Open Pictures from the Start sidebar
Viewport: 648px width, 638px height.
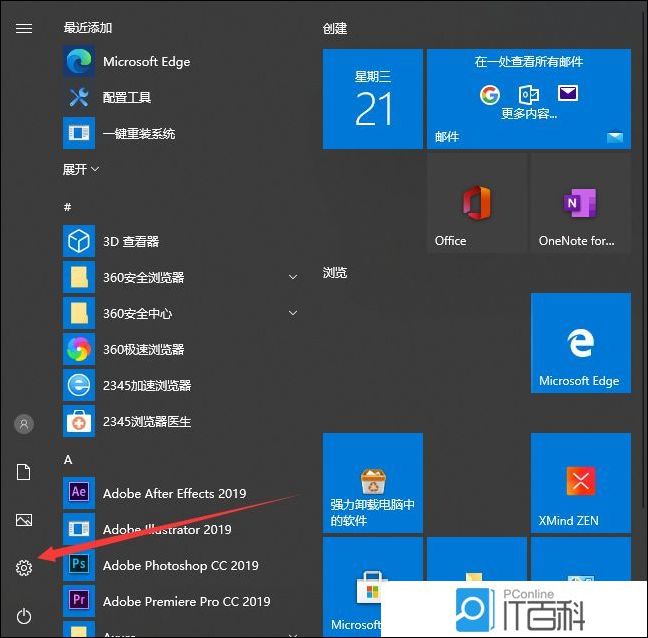click(24, 520)
